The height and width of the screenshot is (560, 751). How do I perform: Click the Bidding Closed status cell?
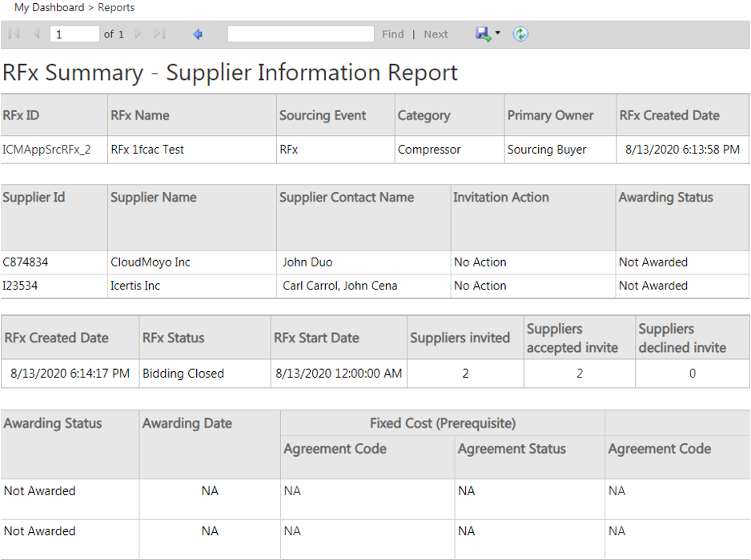183,374
